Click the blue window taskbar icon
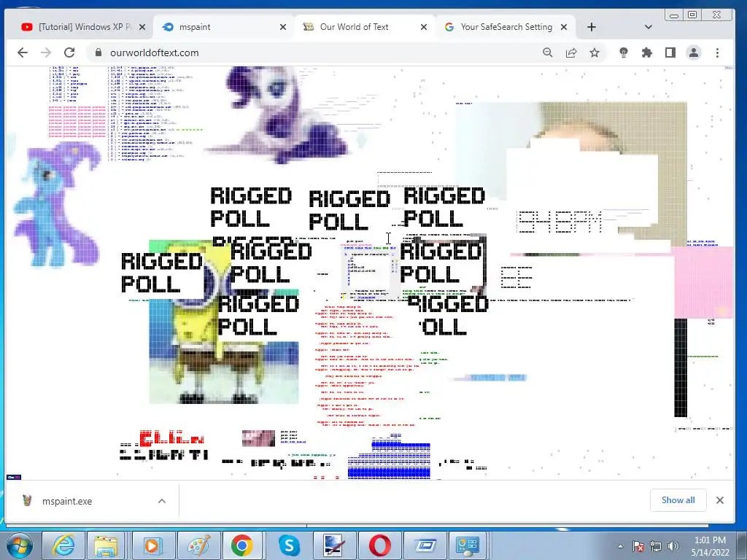The width and height of the screenshot is (747, 560). (426, 545)
